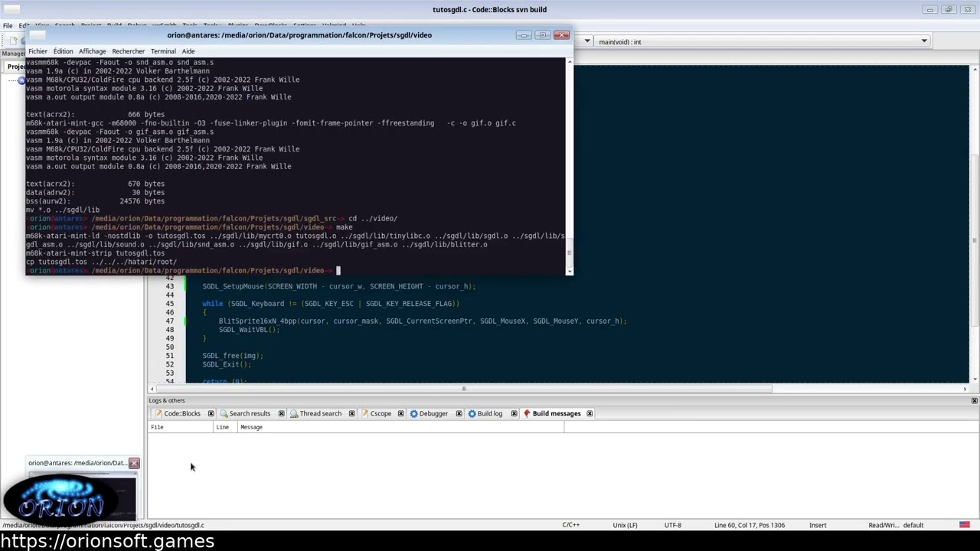The image size is (980, 551).
Task: Click the SGDL_free(img) code line
Action: click(x=233, y=356)
